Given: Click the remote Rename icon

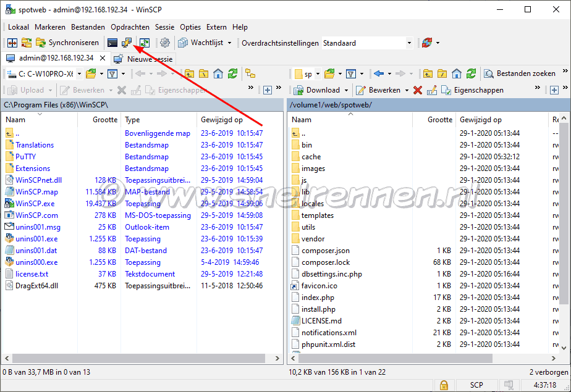Looking at the screenshot, I should (x=432, y=90).
